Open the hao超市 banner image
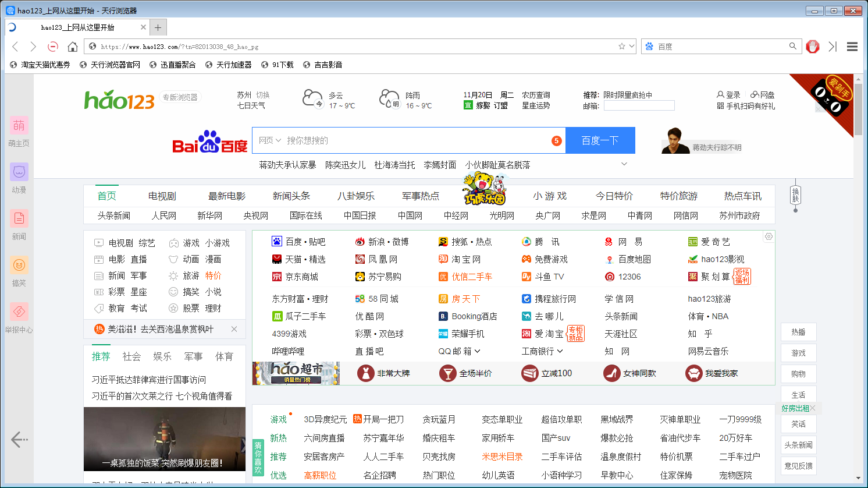This screenshot has height=488, width=868. [x=296, y=373]
